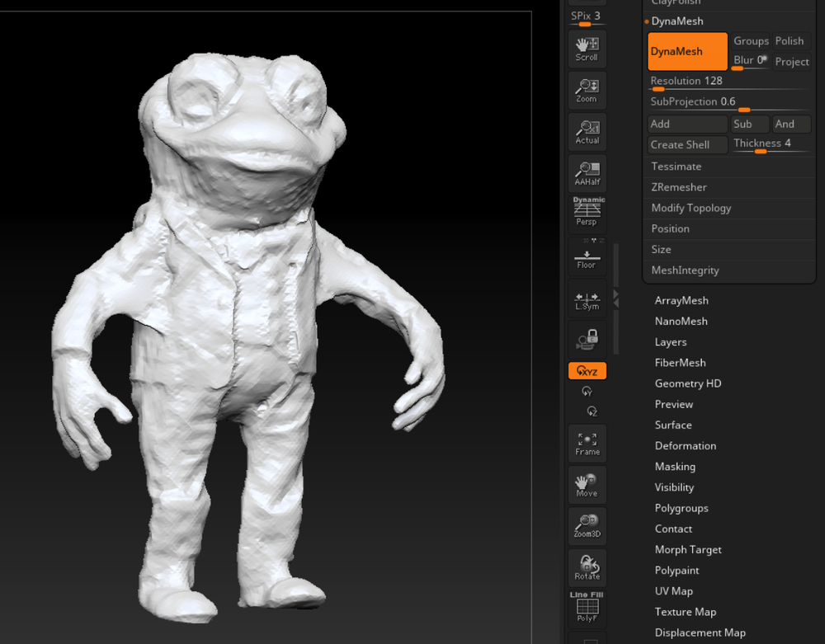Open the Displacement Map submenu

coord(700,633)
